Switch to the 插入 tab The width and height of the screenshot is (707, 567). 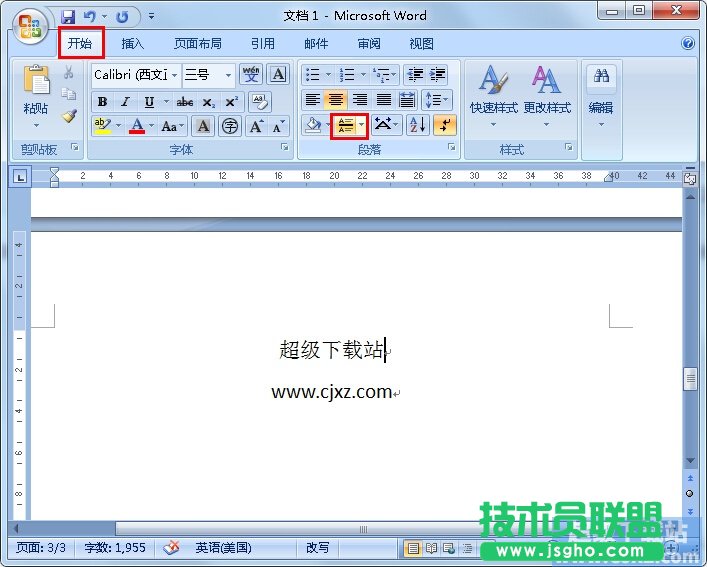[x=133, y=44]
